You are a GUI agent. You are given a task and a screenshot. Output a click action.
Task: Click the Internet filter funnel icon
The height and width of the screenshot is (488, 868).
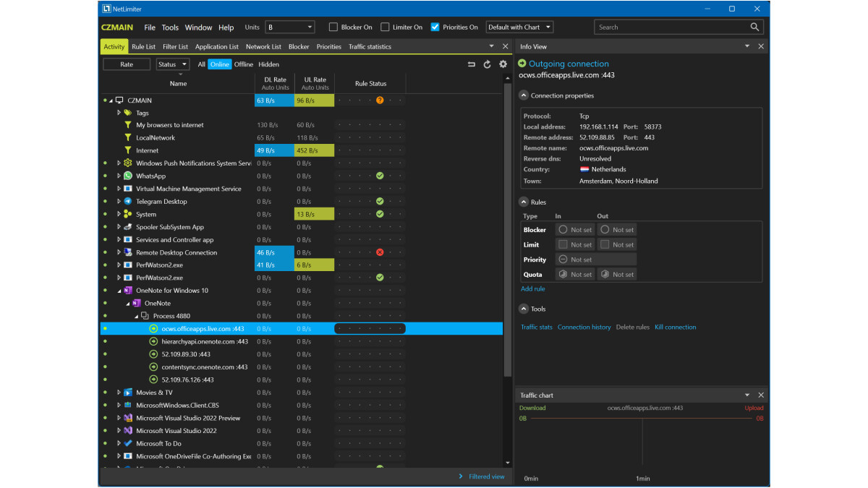[128, 150]
